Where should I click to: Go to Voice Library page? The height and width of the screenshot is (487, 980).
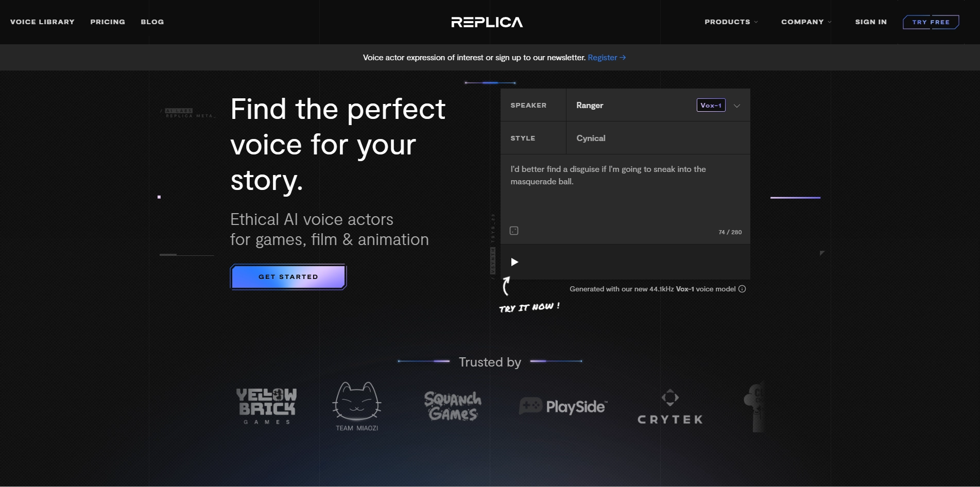click(x=42, y=22)
